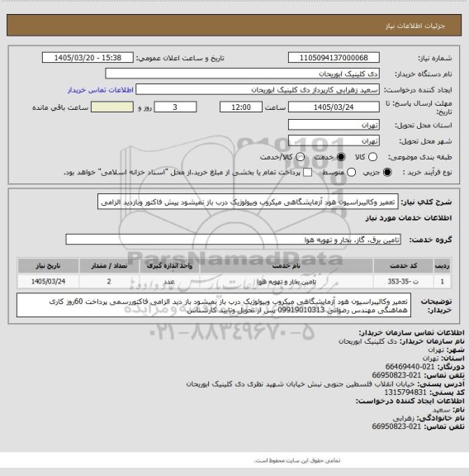Click the ردیف column header
This screenshot has width=469, height=476.
point(442,266)
